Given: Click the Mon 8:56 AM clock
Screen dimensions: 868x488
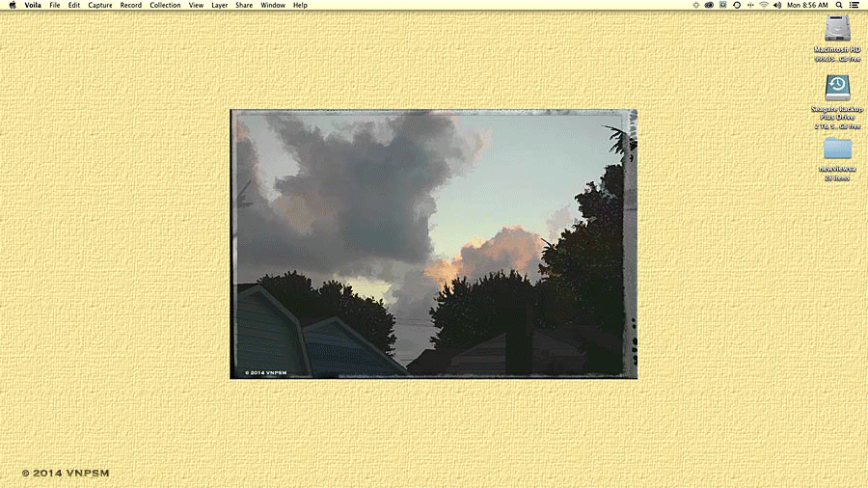Looking at the screenshot, I should pos(807,5).
